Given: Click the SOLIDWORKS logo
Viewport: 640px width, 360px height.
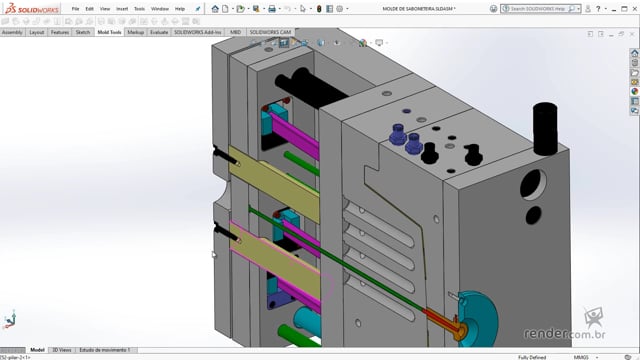Looking at the screenshot, I should click(x=32, y=9).
